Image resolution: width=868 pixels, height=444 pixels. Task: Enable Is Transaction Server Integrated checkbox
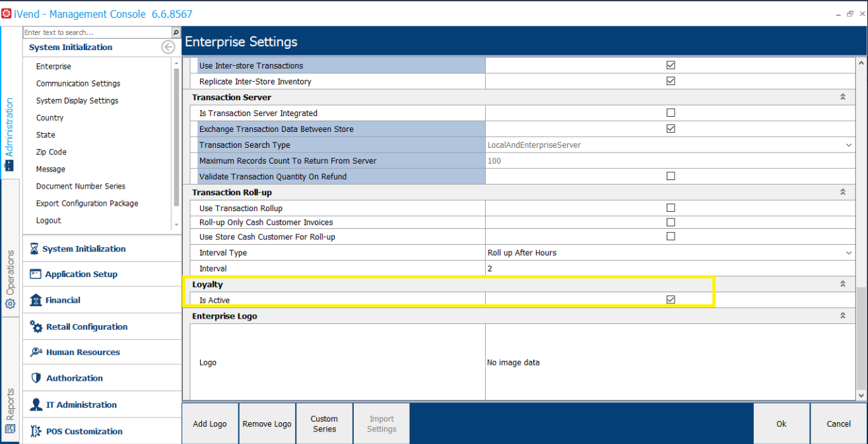pos(671,113)
